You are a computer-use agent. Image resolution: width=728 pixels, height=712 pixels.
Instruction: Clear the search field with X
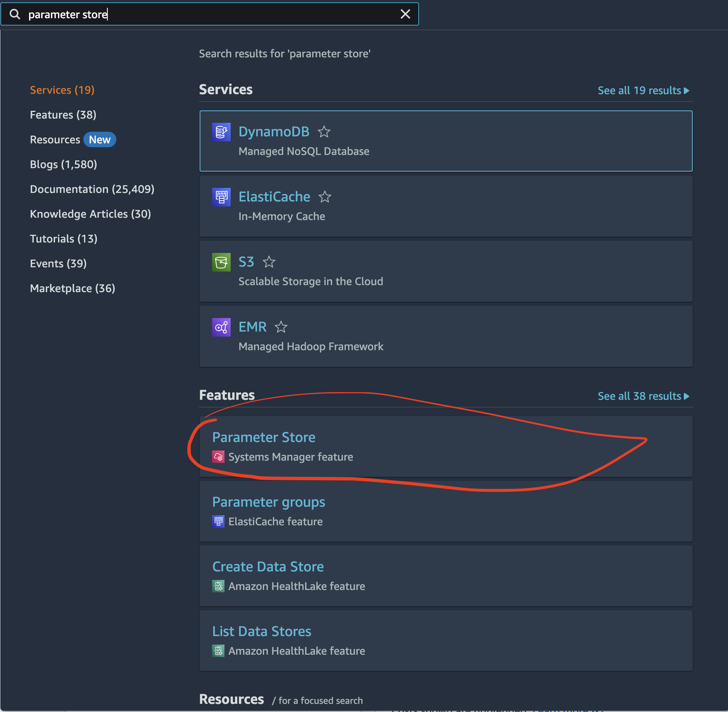405,14
